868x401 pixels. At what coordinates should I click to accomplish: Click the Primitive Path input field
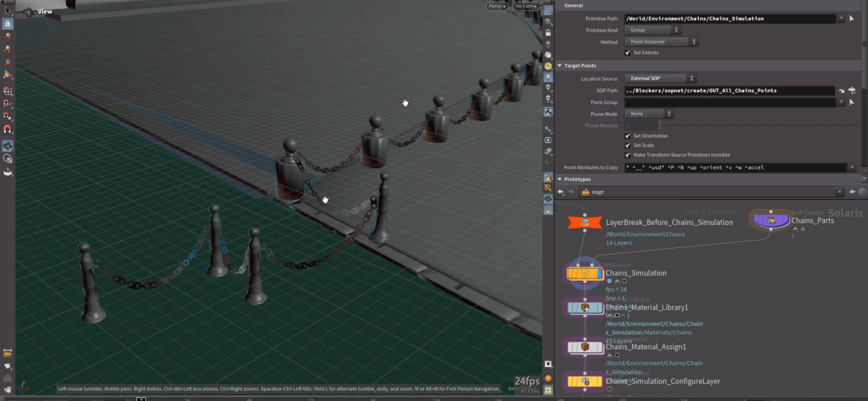click(730, 19)
